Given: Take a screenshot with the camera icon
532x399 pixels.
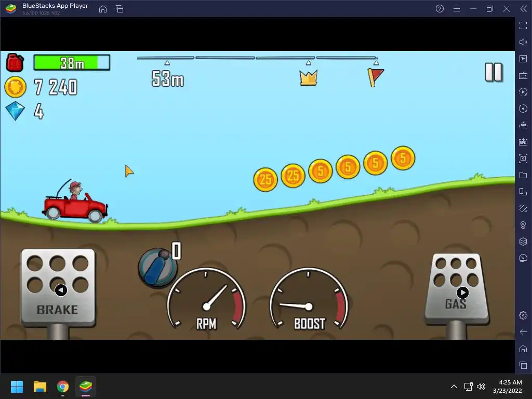Looking at the screenshot, I should click(523, 158).
